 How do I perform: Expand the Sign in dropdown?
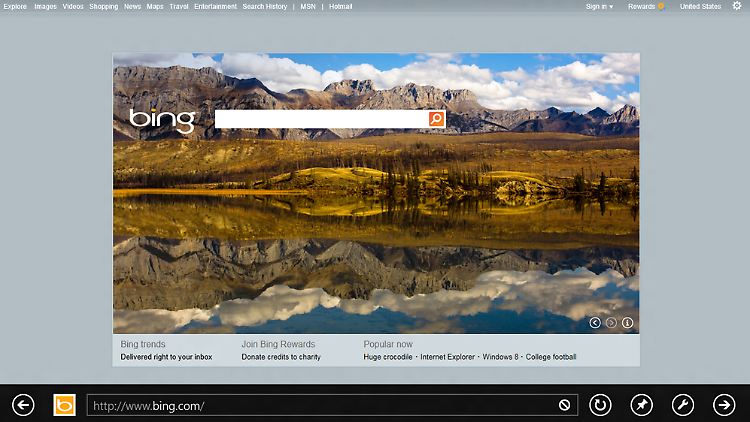click(599, 6)
